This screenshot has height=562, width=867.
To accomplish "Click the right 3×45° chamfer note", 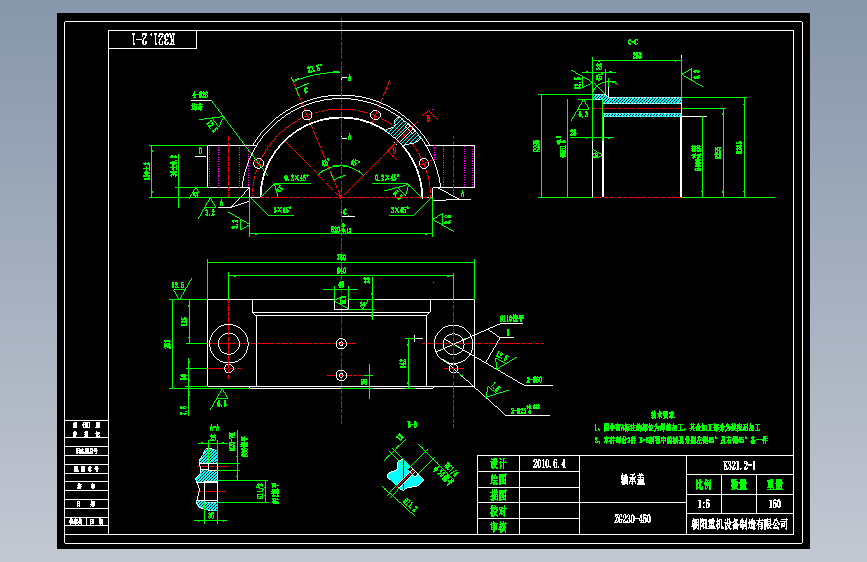I will point(399,210).
